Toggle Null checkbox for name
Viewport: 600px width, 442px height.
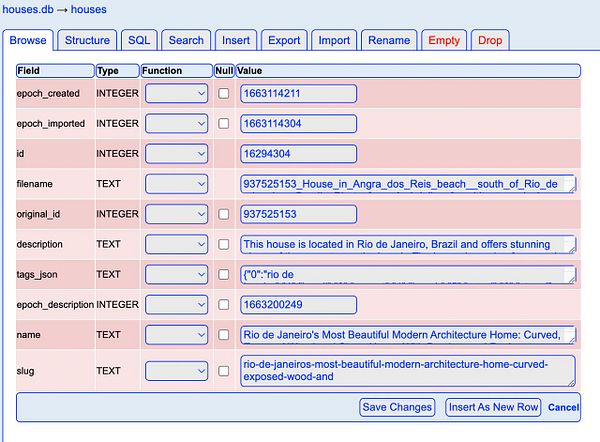tap(223, 335)
